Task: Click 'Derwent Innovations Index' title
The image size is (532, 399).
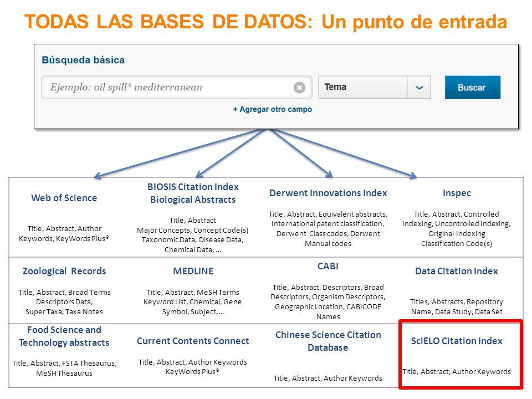Action: pyautogui.click(x=328, y=193)
